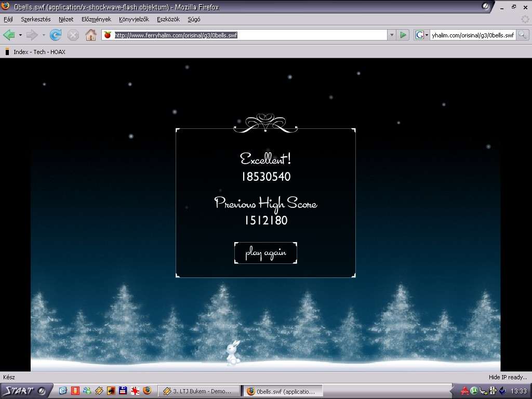532x399 pixels.
Task: Restore down the Firefox window
Action: (x=514, y=7)
